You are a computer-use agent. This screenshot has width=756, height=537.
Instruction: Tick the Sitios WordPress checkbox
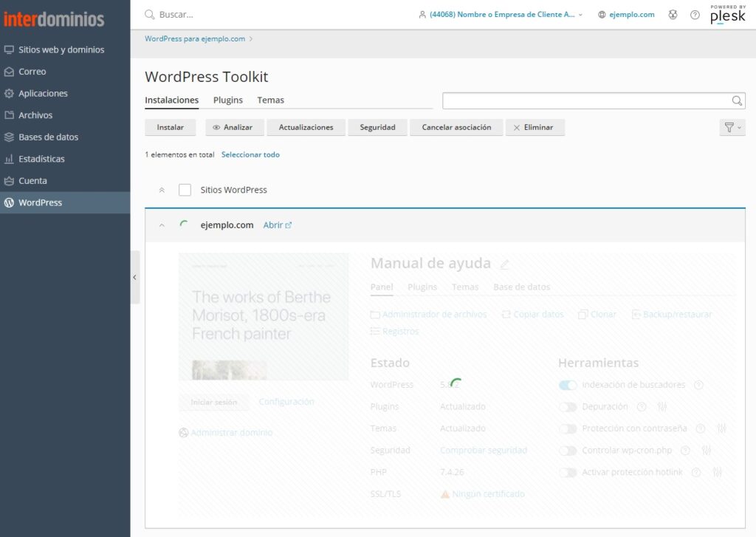coord(185,190)
